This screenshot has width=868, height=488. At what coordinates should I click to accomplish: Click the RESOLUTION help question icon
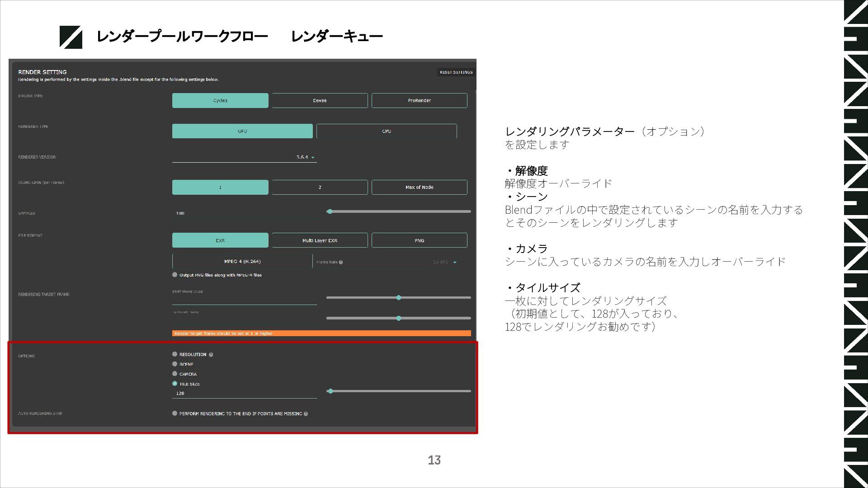211,355
